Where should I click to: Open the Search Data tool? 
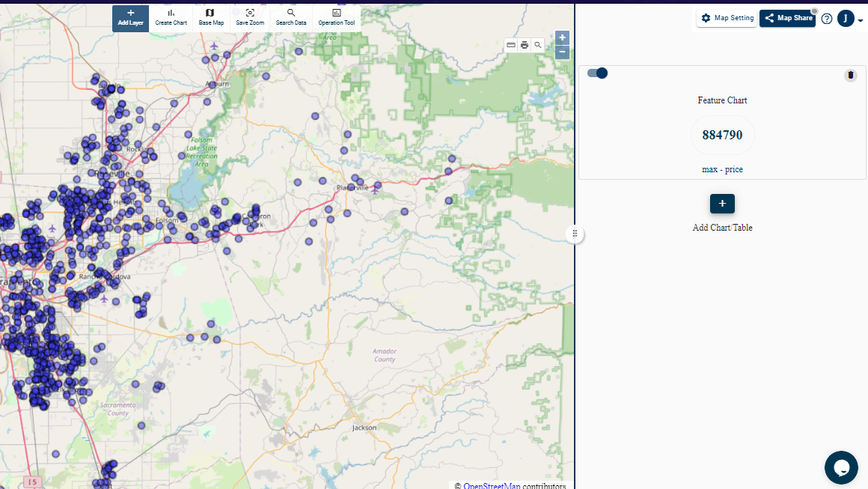pyautogui.click(x=290, y=18)
